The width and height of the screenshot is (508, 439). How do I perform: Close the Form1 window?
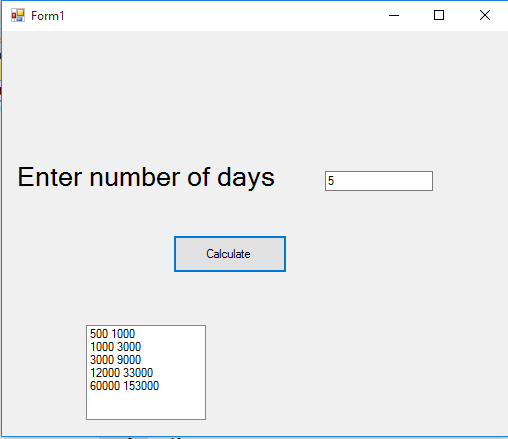pos(485,15)
